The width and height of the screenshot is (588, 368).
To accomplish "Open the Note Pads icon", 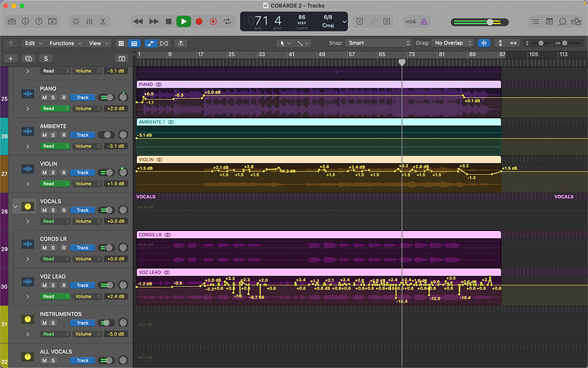I will coord(549,22).
